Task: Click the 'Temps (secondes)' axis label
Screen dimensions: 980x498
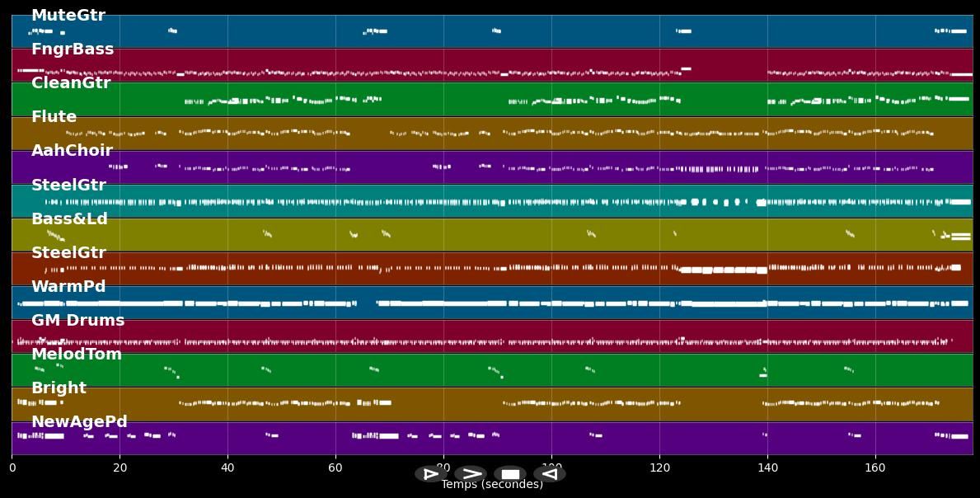Action: click(x=492, y=485)
